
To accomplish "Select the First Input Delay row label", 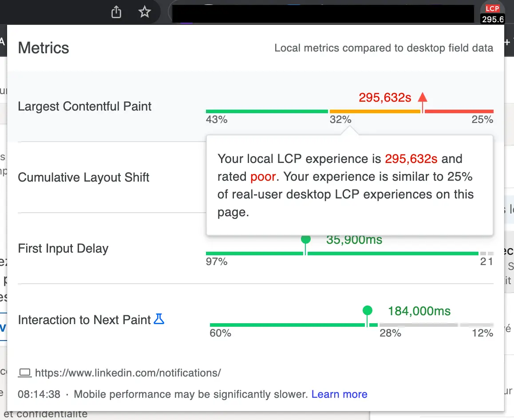I will click(63, 249).
